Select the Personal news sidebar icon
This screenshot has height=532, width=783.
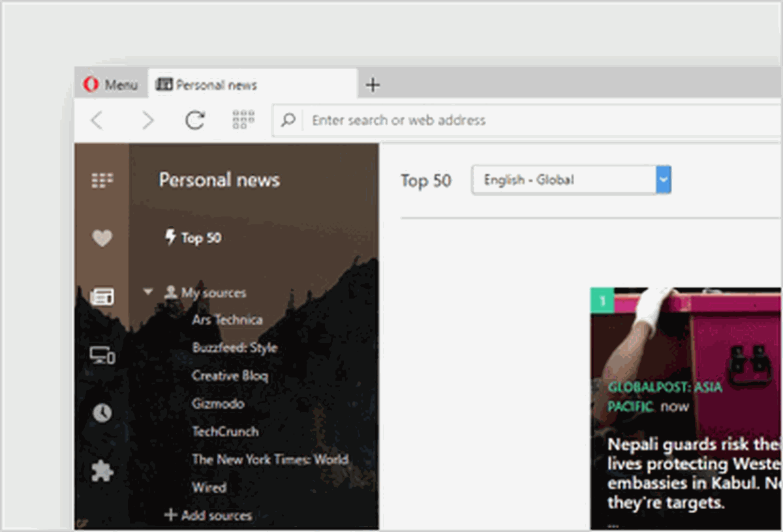[x=102, y=297]
